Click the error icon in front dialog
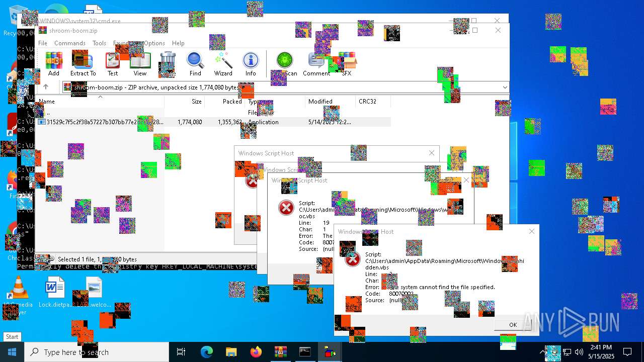The image size is (644, 362). click(353, 259)
